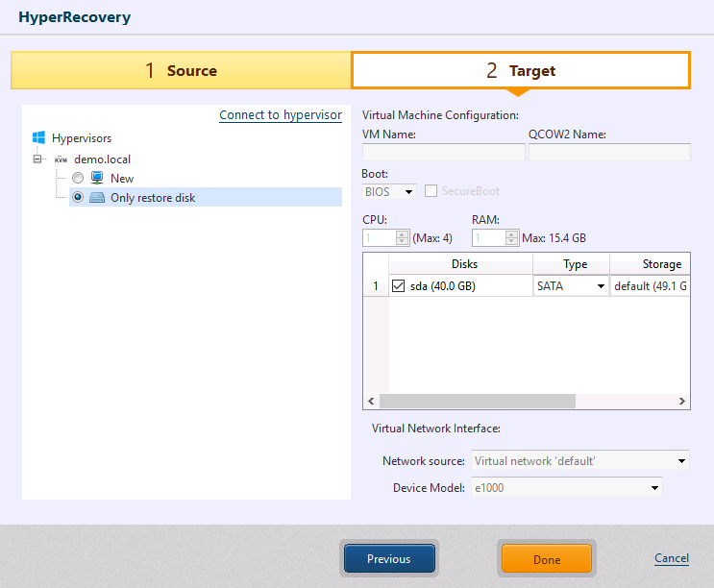The height and width of the screenshot is (588, 714).
Task: Click the computer icon beside New
Action: pyautogui.click(x=97, y=178)
